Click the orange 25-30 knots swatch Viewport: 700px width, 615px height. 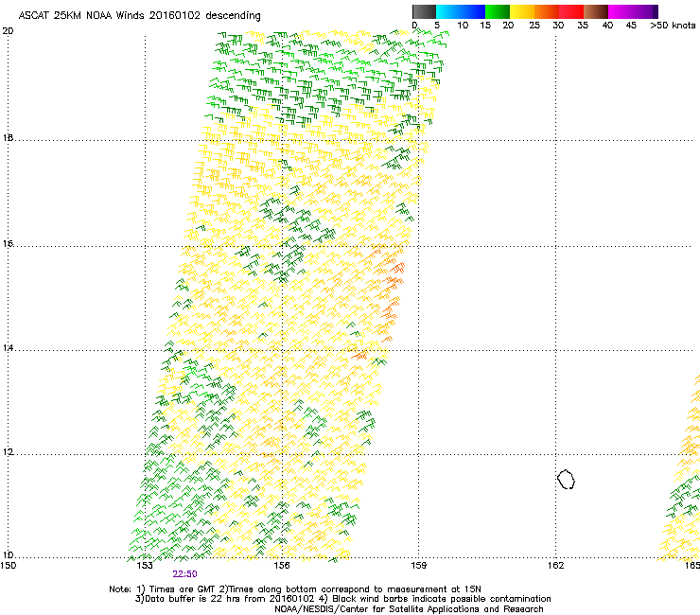tap(547, 11)
